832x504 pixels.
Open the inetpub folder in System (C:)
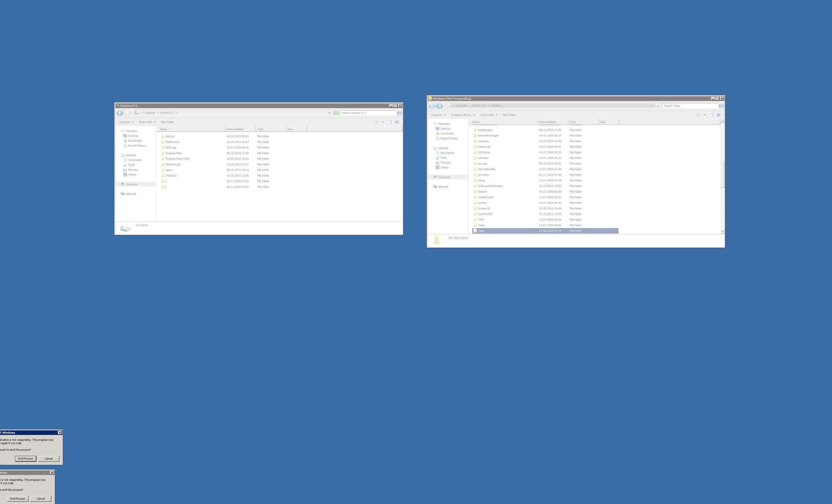(x=170, y=136)
